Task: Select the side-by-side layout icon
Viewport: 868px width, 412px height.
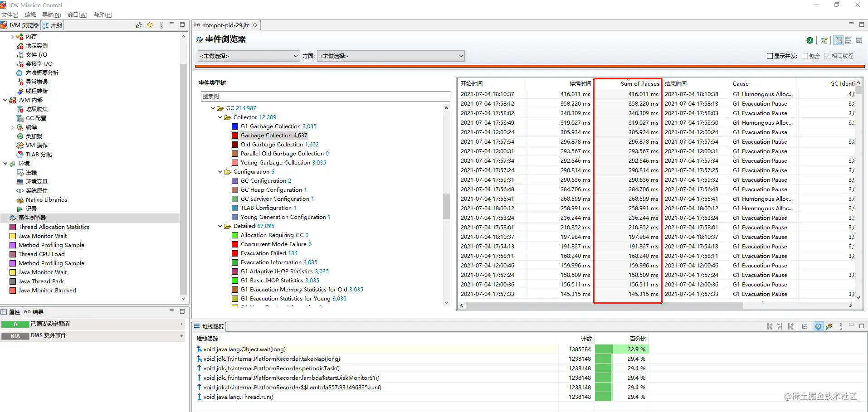Action: (x=839, y=40)
